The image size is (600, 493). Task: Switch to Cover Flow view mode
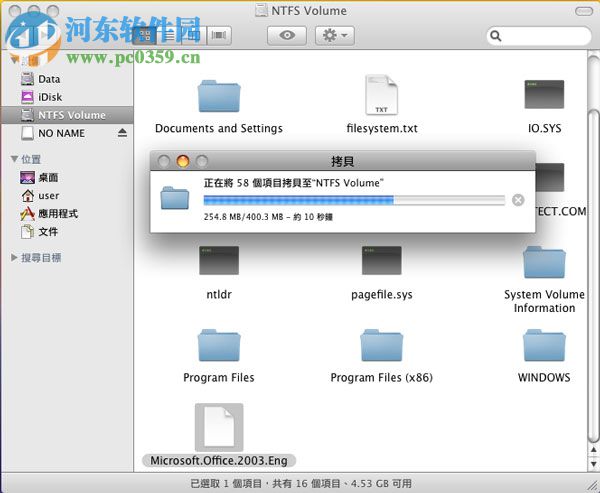(x=219, y=36)
